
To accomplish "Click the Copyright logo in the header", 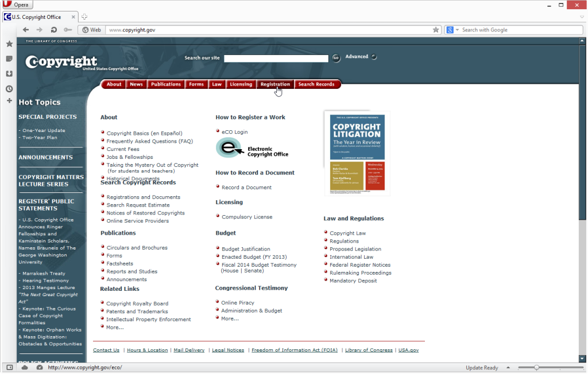I will click(61, 62).
